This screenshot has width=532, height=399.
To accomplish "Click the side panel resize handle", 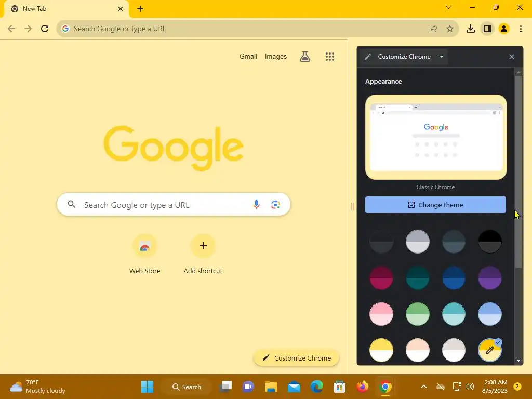I will [x=352, y=206].
